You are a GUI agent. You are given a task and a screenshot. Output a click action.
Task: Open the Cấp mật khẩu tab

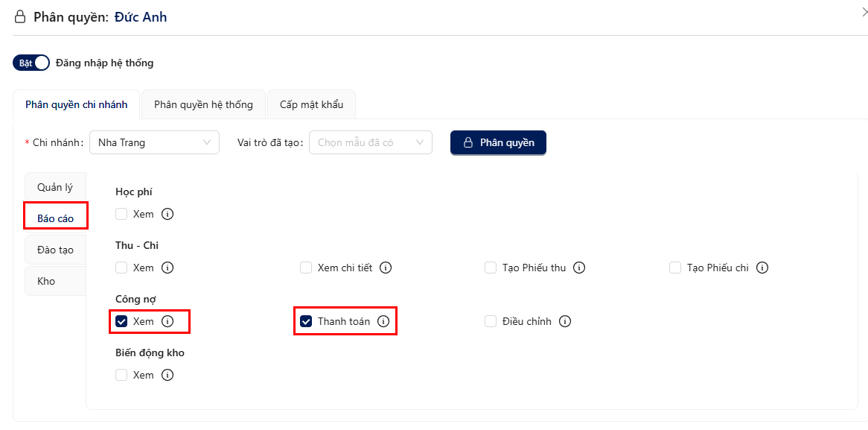(x=311, y=104)
